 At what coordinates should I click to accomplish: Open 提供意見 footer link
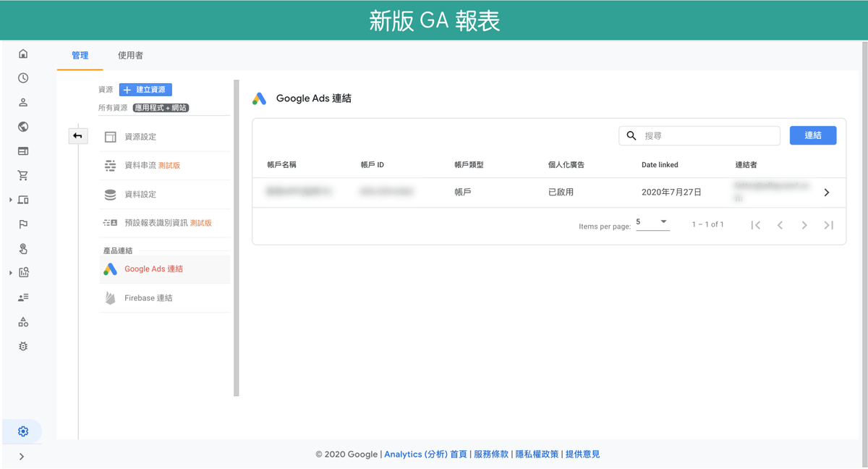tap(582, 455)
